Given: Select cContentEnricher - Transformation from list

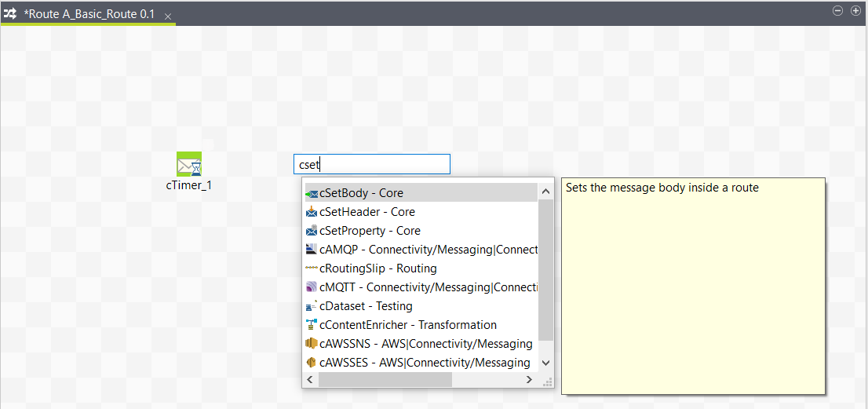Looking at the screenshot, I should [407, 325].
